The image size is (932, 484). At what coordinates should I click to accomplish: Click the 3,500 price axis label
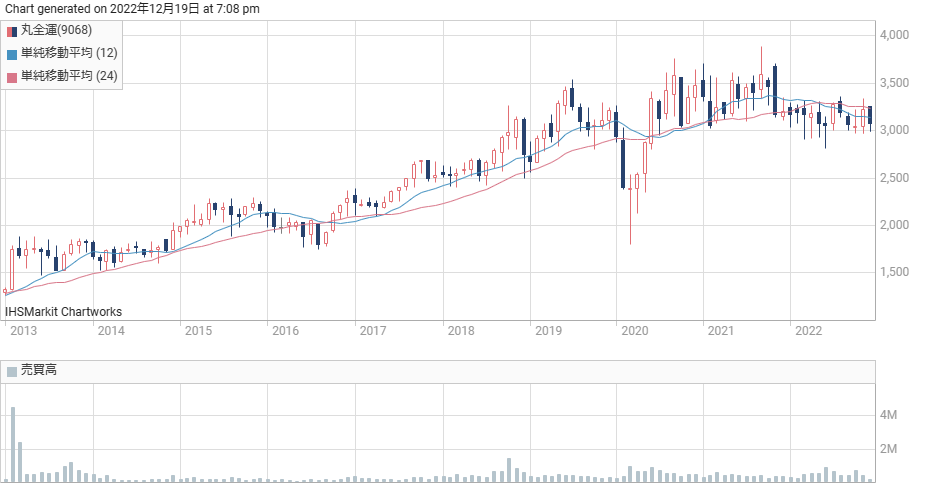point(895,83)
